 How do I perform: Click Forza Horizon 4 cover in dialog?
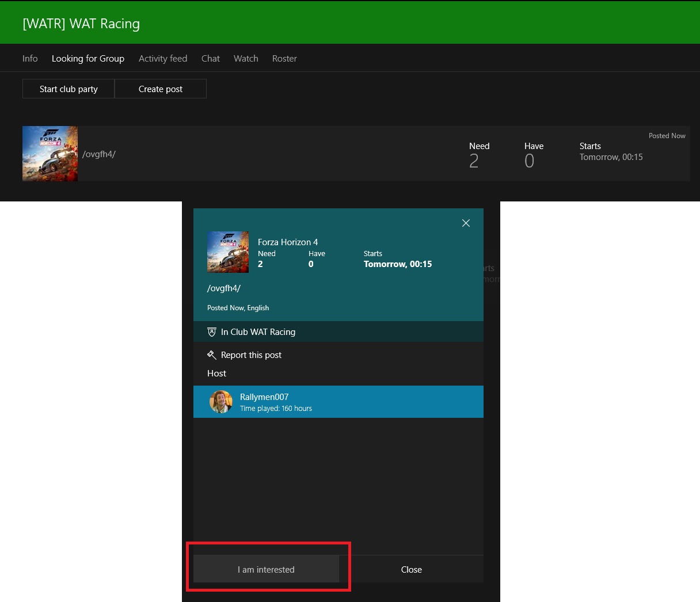[228, 252]
